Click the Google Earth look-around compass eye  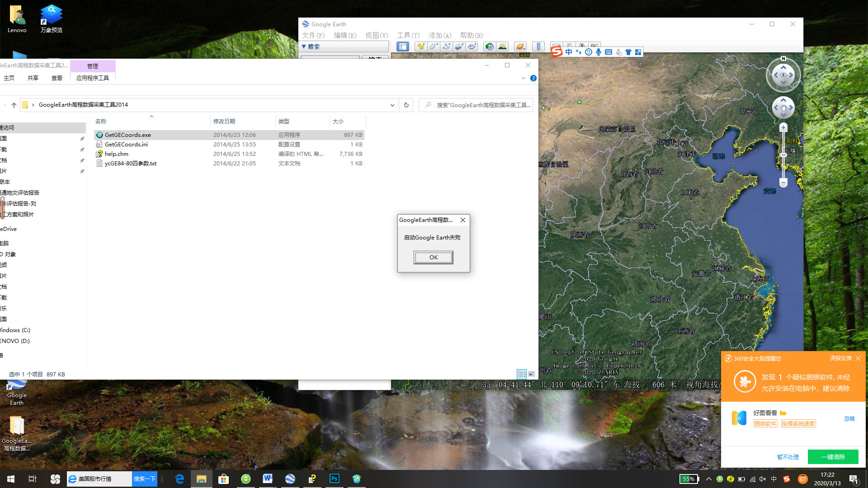(x=783, y=75)
